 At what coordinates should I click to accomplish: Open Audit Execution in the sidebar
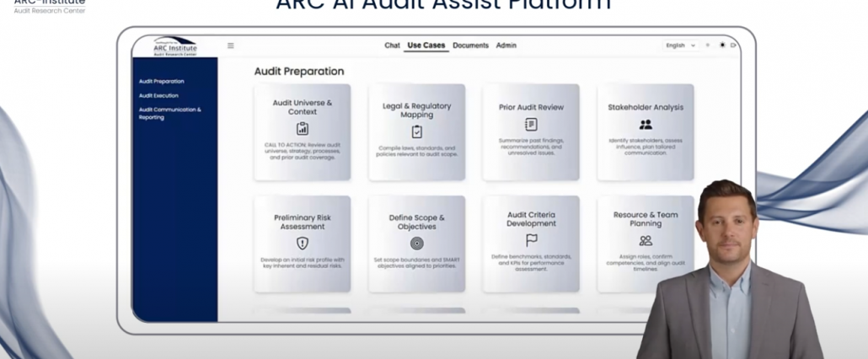pyautogui.click(x=158, y=95)
